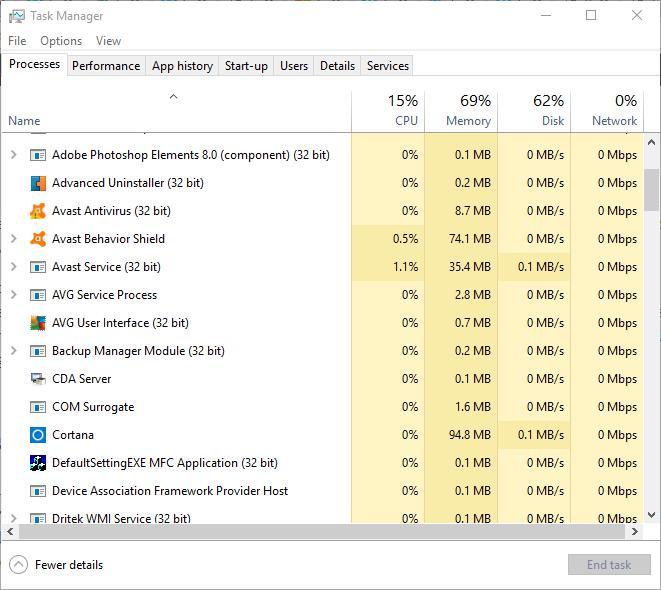This screenshot has width=661, height=590.
Task: Switch to the Services tab
Action: pyautogui.click(x=388, y=66)
